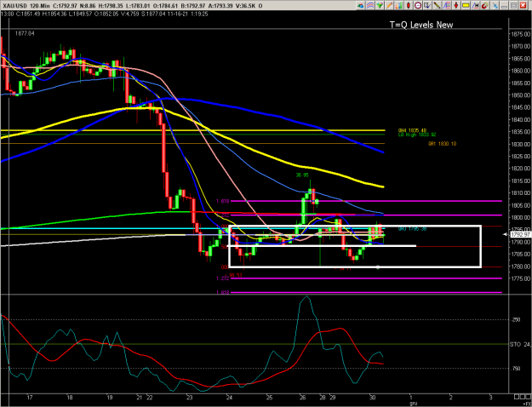
Task: Click the 1.272 Fibonacci extension label
Action: (222, 278)
